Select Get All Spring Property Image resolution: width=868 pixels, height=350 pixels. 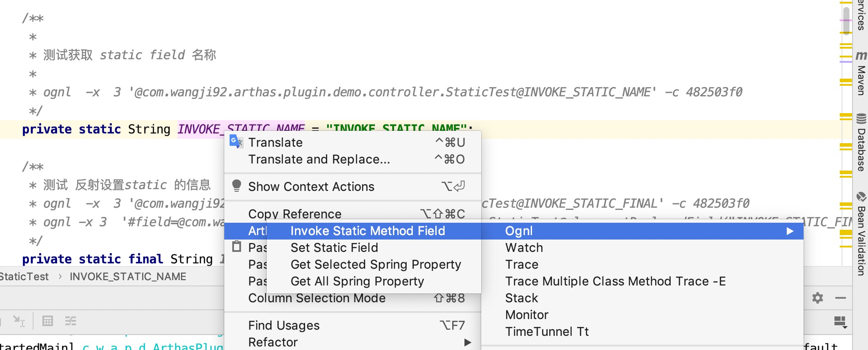[357, 281]
